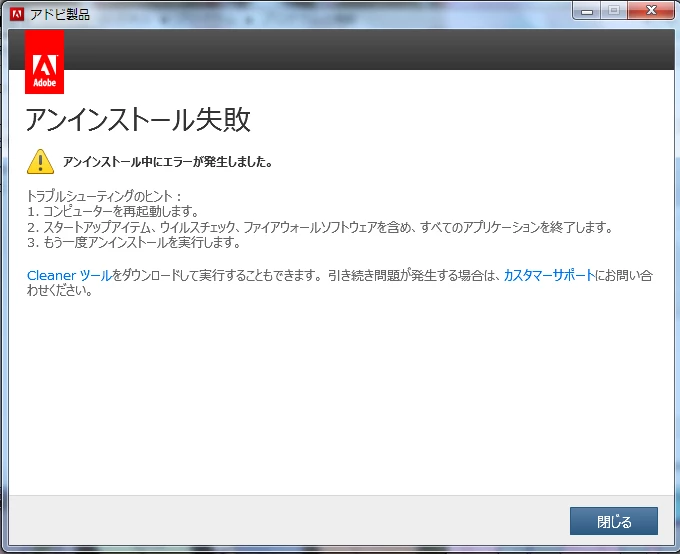The height and width of the screenshot is (554, 680).
Task: Click the small Adobe icon in title bar
Action: 17,14
